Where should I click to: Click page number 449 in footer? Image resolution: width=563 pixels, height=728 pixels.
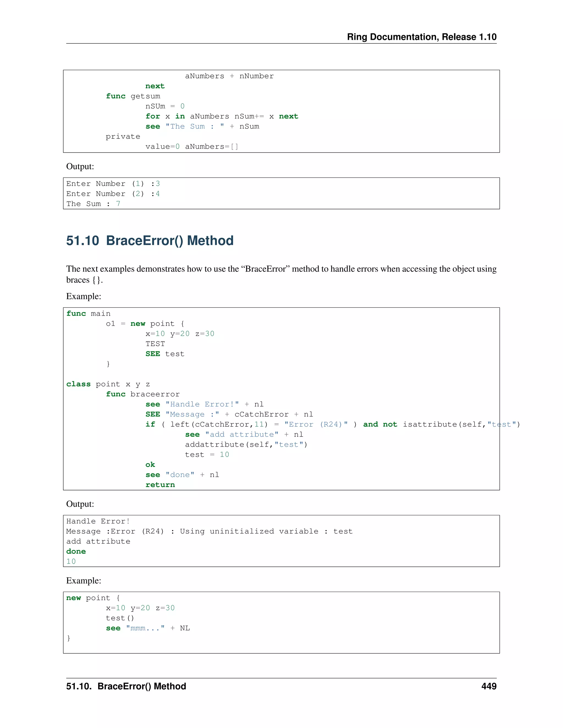[x=489, y=686]
